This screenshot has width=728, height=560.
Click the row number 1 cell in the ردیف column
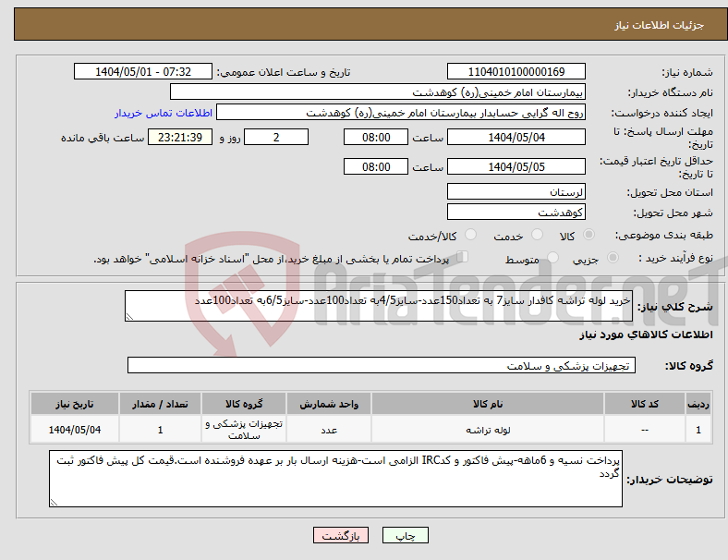click(x=698, y=430)
